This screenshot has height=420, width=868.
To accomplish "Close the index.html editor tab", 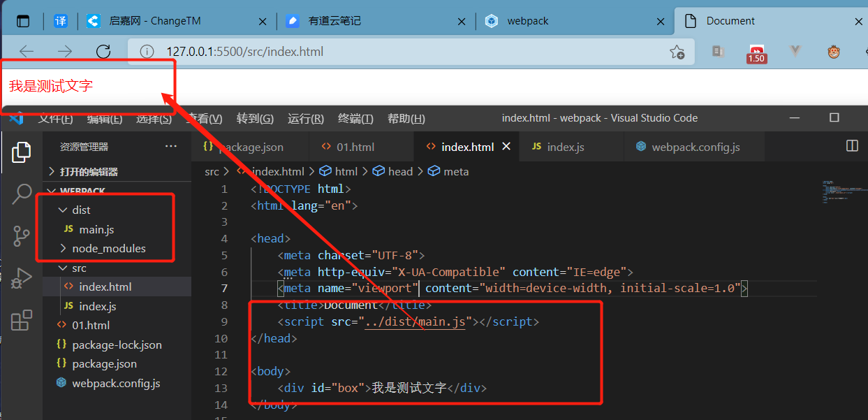I will [506, 146].
